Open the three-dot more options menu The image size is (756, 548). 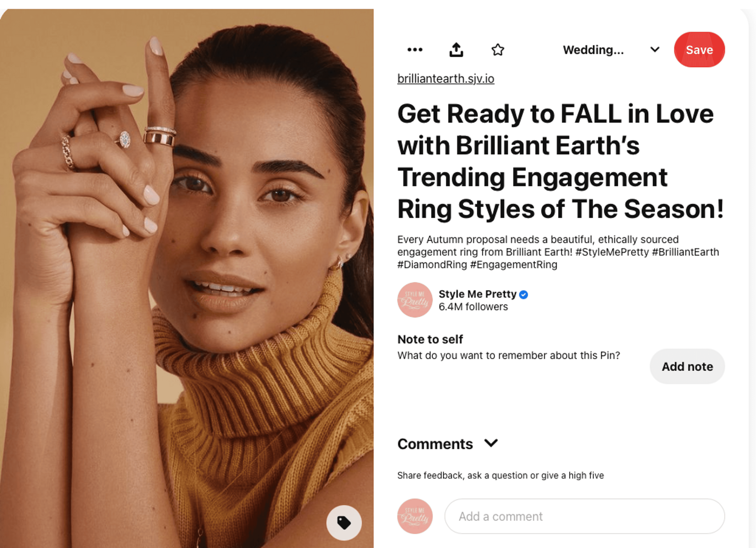(x=415, y=50)
